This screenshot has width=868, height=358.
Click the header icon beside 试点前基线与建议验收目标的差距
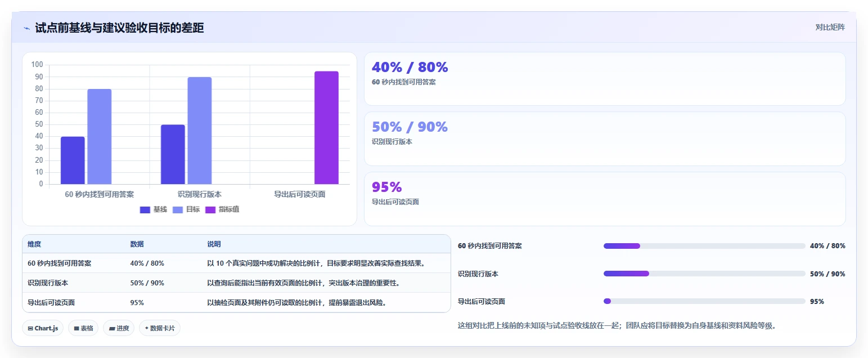tap(26, 28)
